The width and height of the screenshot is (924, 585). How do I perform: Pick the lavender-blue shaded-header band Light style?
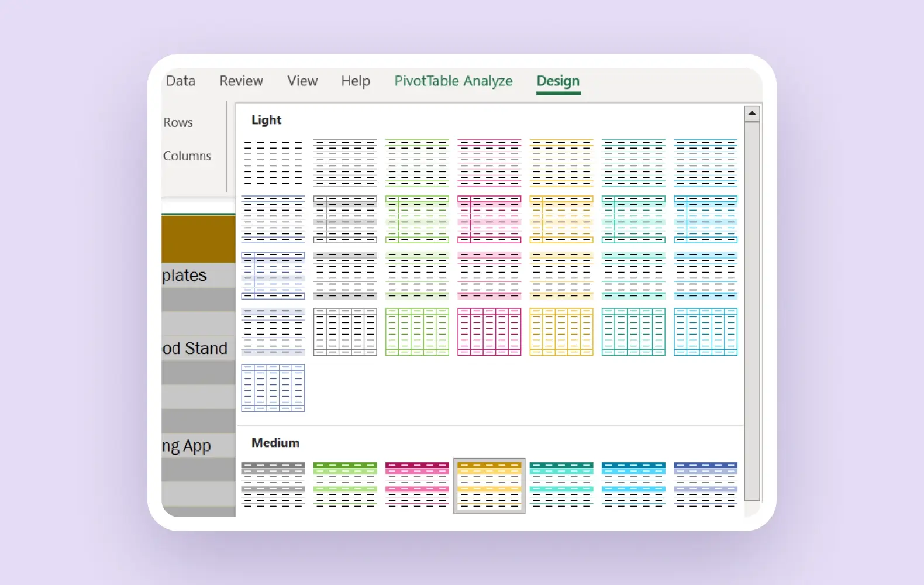[x=273, y=332]
